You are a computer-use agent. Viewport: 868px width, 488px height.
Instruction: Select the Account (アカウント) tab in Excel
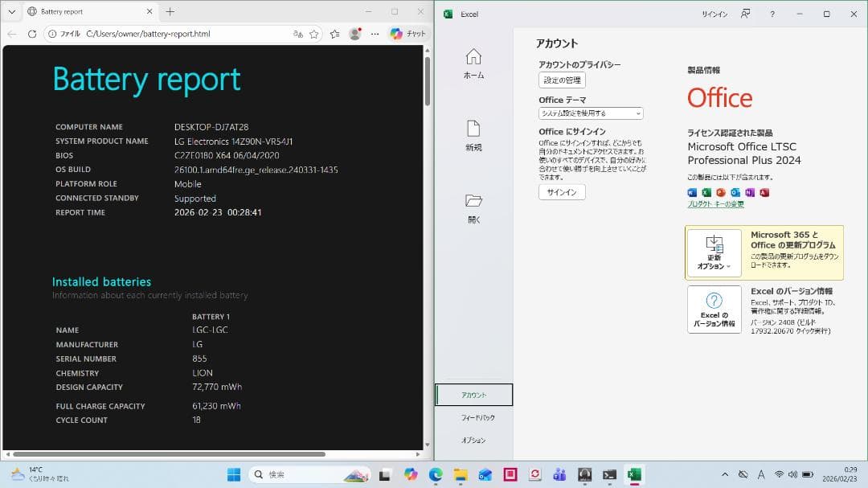(x=474, y=395)
